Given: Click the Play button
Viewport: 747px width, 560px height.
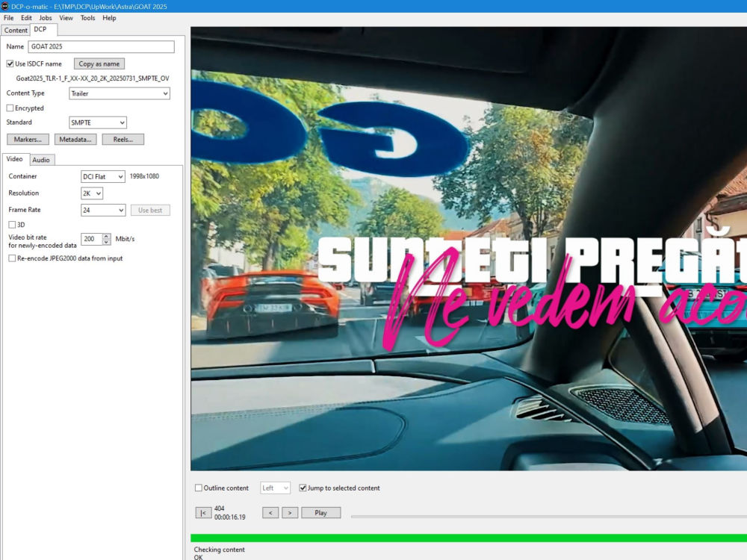Looking at the screenshot, I should click(321, 513).
